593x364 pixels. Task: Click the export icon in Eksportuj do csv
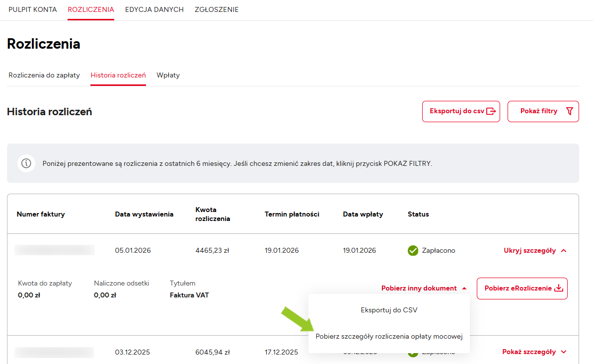(x=491, y=111)
